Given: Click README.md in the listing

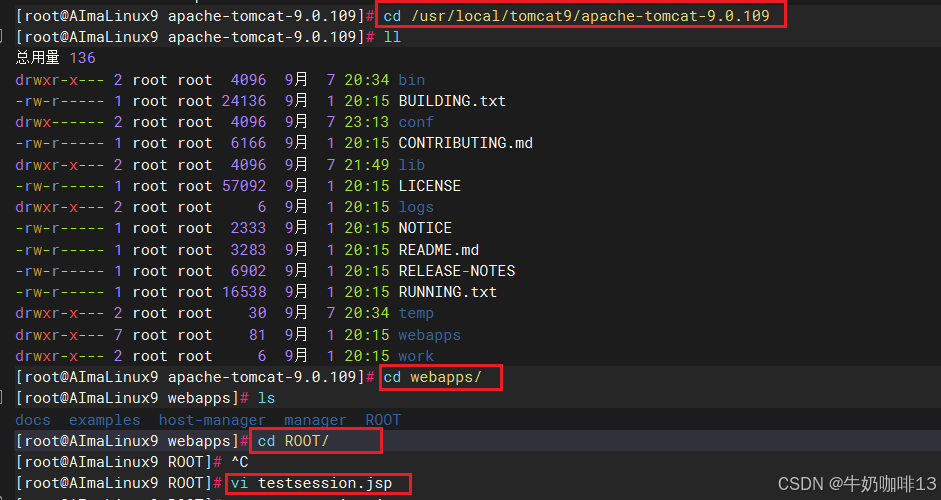Looking at the screenshot, I should coord(439,250).
